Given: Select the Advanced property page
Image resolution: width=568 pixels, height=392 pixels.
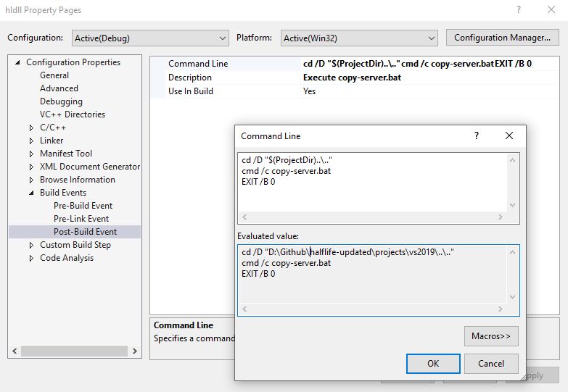Looking at the screenshot, I should click(x=59, y=88).
